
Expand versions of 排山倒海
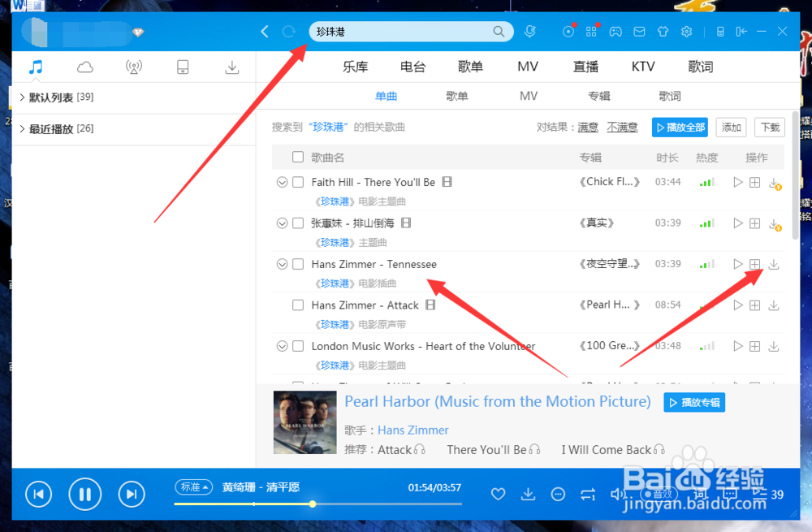[282, 223]
